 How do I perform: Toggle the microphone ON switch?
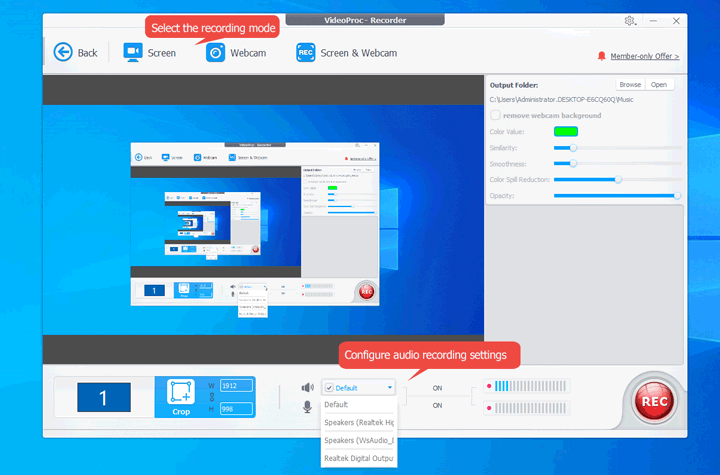click(437, 406)
